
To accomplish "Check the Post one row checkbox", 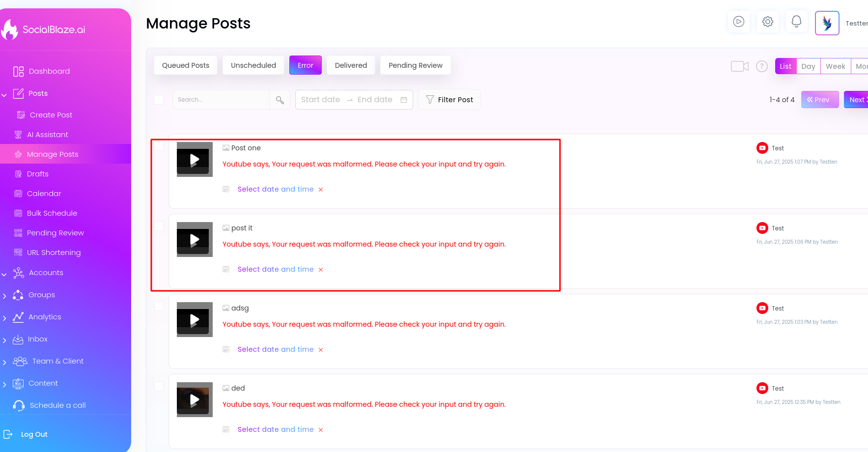I will [159, 146].
